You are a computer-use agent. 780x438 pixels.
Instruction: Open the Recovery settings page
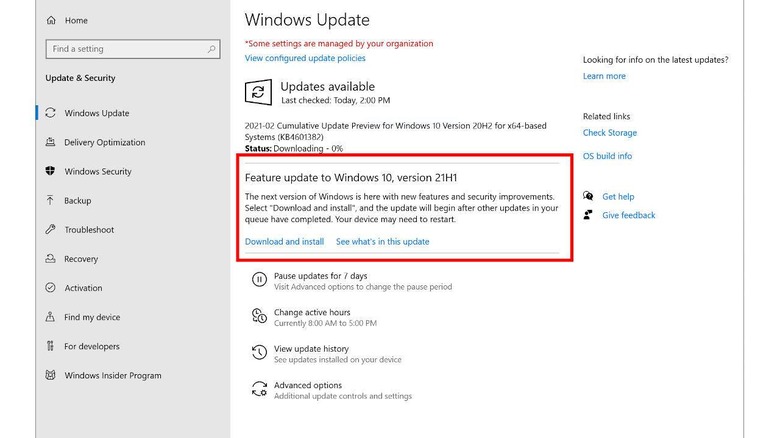click(81, 259)
